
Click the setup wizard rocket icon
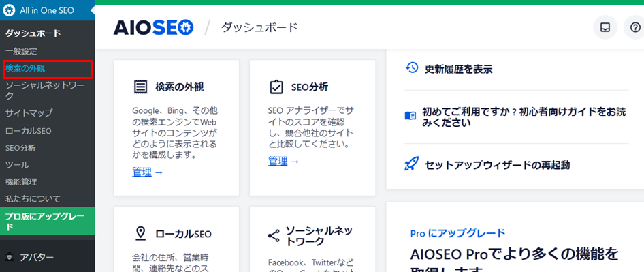tap(412, 164)
